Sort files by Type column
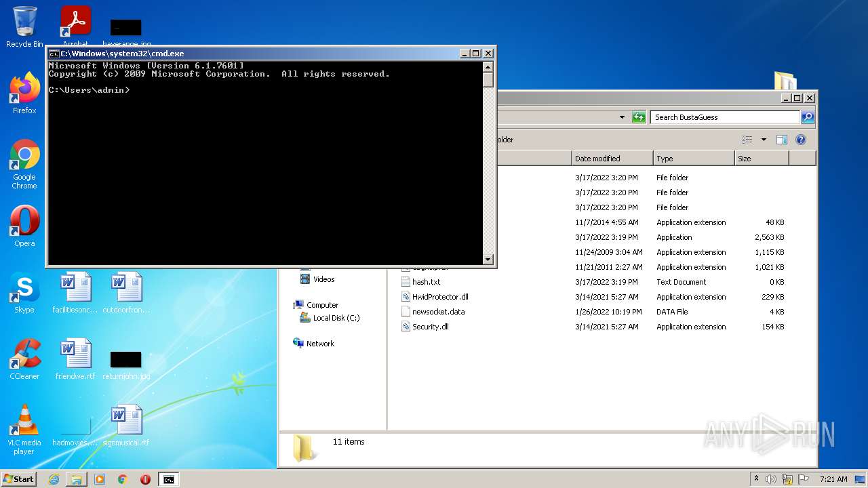This screenshot has height=488, width=868. 694,159
